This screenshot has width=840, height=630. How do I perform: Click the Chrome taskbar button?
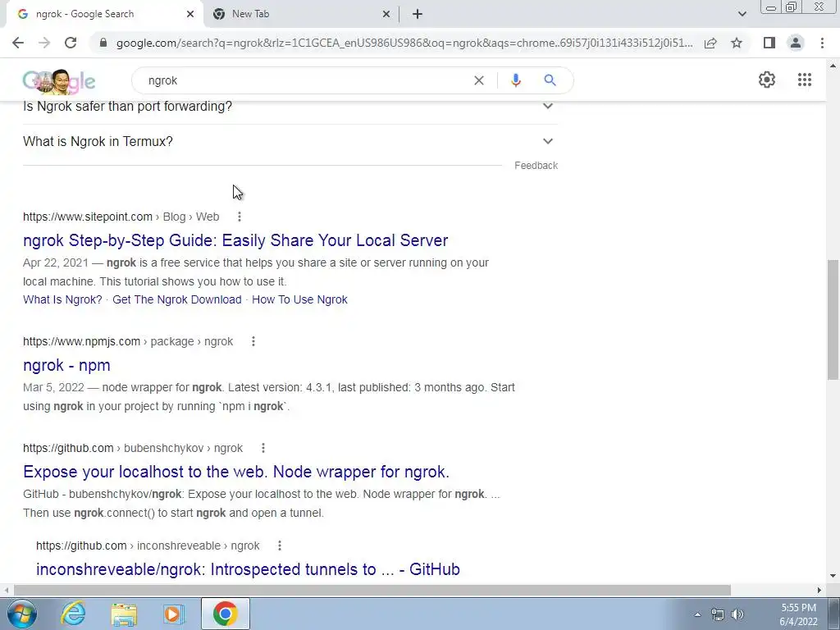[x=226, y=614]
